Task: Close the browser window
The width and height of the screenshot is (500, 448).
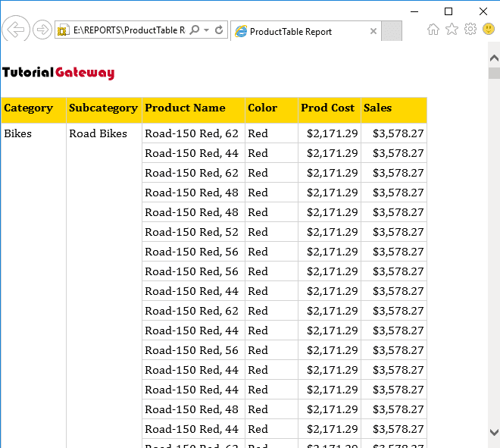Action: tap(483, 11)
